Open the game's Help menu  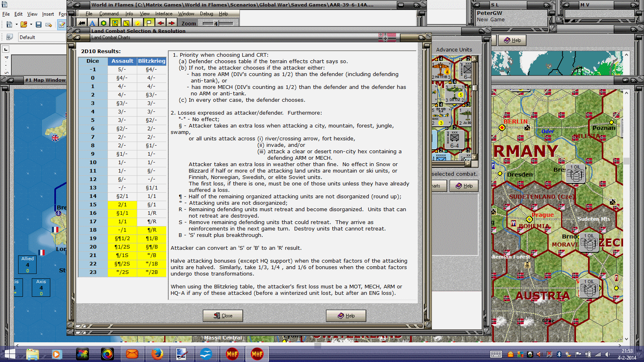pyautogui.click(x=223, y=14)
